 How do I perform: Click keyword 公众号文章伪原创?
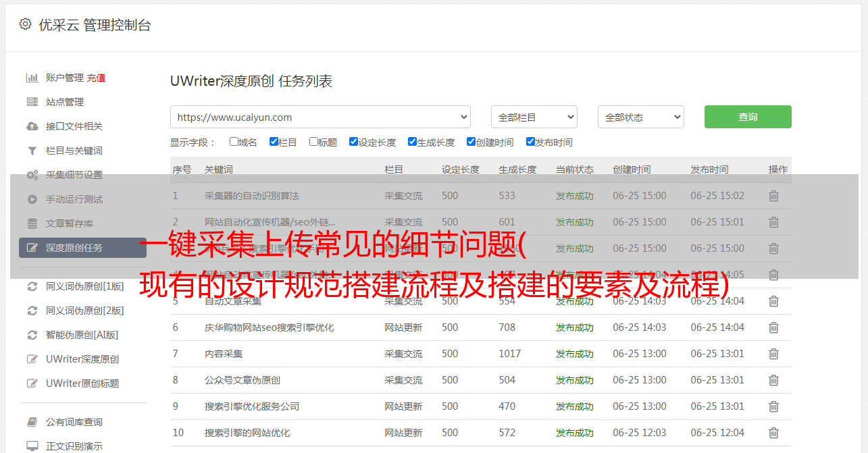[x=242, y=380]
